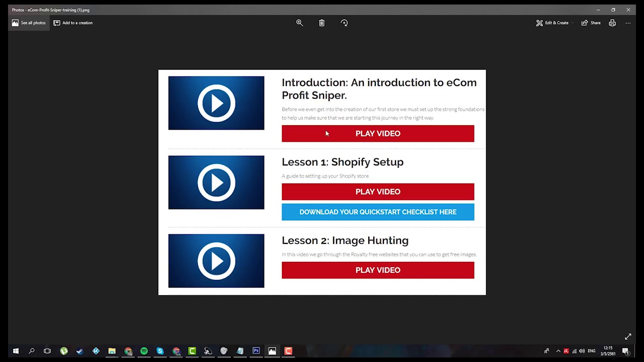Open the green Camtasia icon on taskbar
644x362 pixels.
(192, 351)
